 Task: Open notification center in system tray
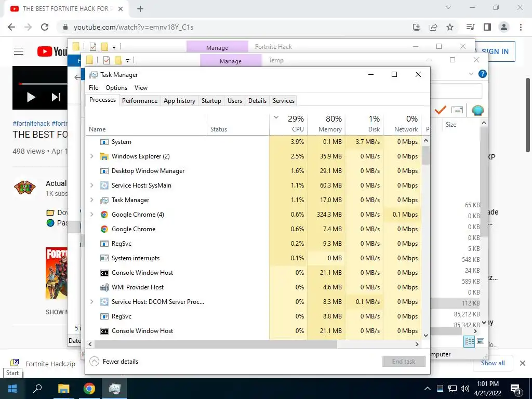click(516, 389)
